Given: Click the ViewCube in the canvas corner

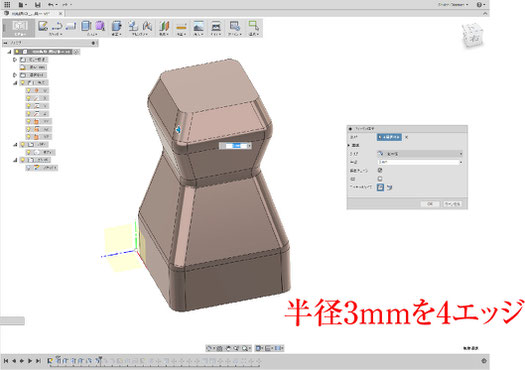Looking at the screenshot, I should tap(473, 35).
